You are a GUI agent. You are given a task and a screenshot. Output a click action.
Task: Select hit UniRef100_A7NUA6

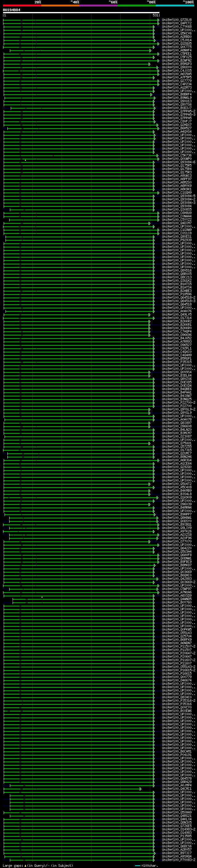[177, 592]
